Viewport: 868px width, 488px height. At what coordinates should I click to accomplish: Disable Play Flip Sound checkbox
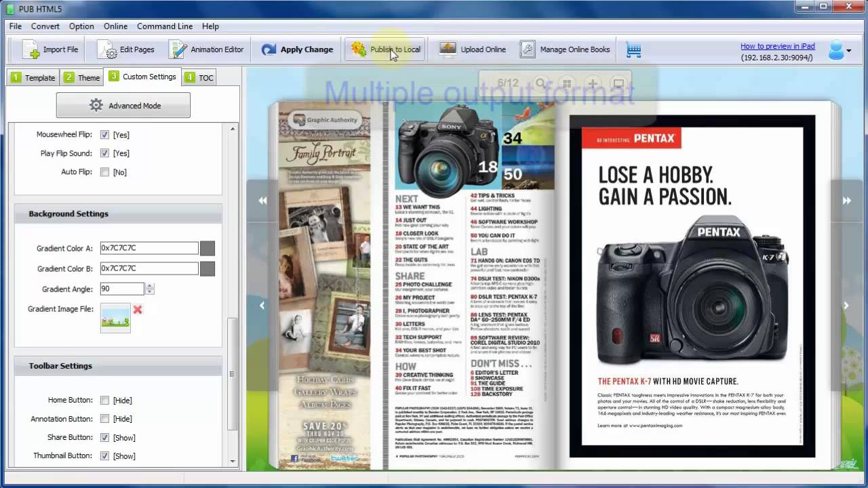104,153
